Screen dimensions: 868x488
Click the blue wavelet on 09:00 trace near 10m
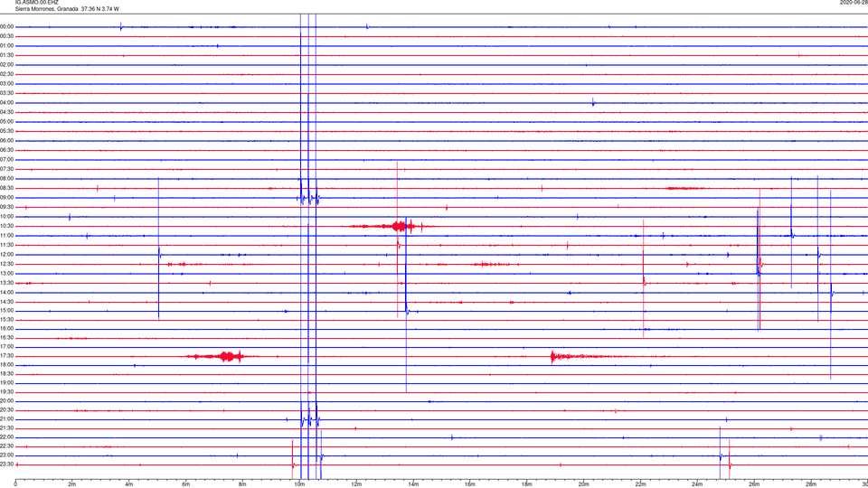308,198
